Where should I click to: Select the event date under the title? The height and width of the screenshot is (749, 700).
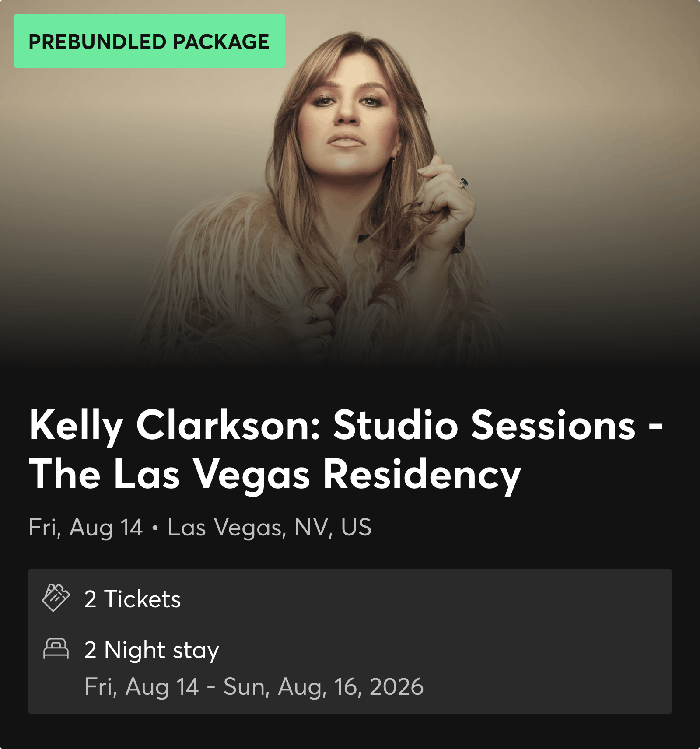click(x=86, y=527)
